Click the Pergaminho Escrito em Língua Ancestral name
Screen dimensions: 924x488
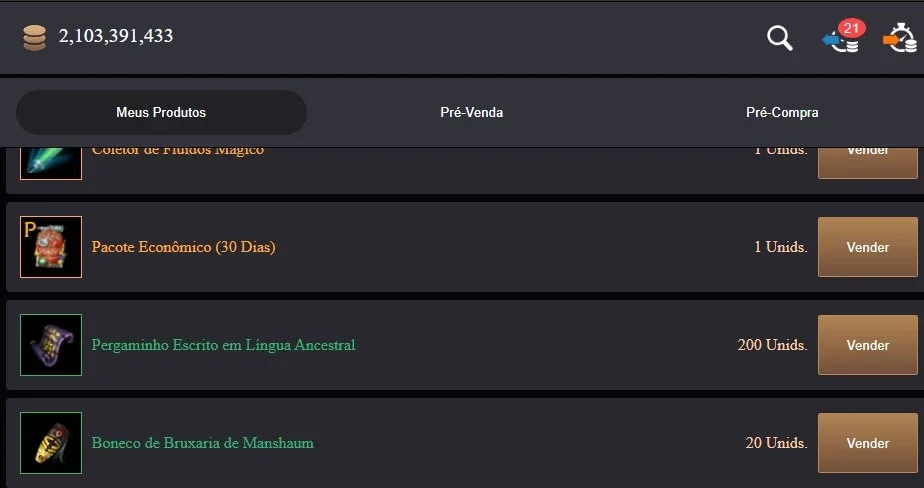click(x=223, y=345)
